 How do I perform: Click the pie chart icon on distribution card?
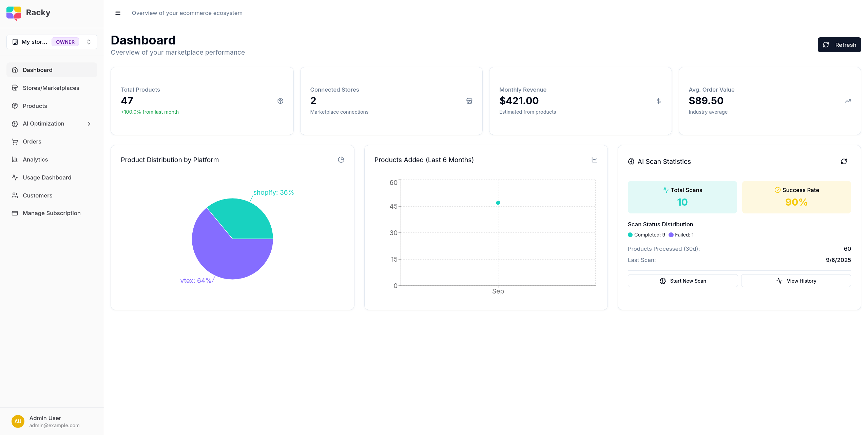pos(341,160)
